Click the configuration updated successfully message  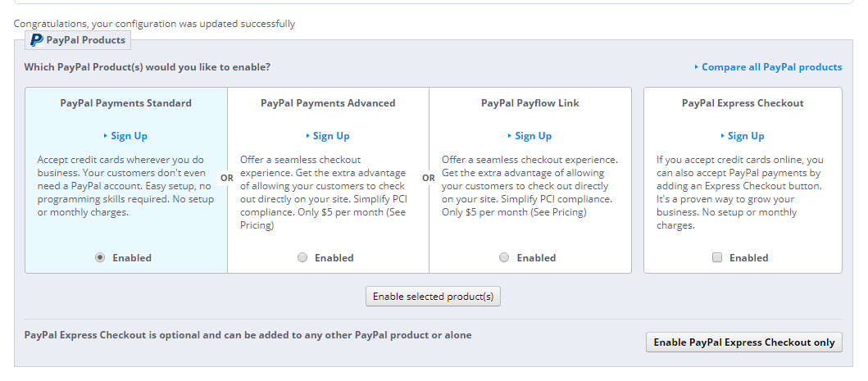[x=154, y=24]
